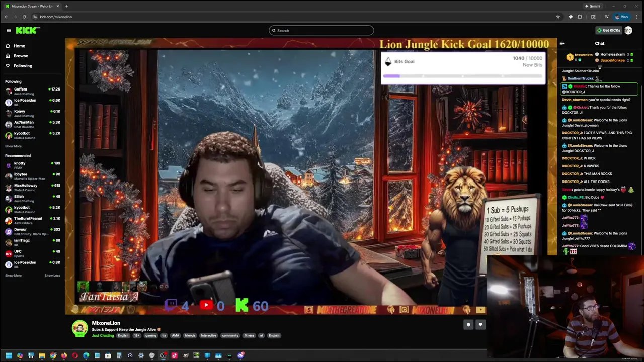Screen dimensions: 644x362
Task: Toggle follow heart icon under stream
Action: click(x=480, y=325)
